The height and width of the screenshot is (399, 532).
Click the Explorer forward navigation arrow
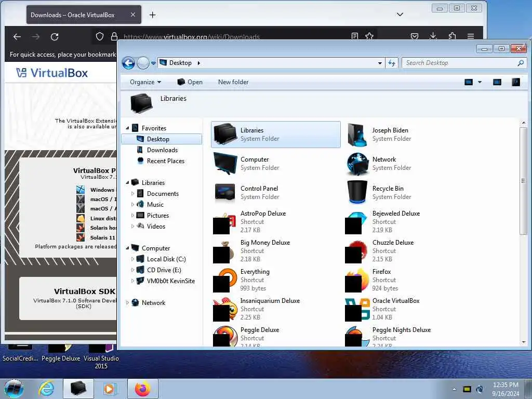point(143,63)
